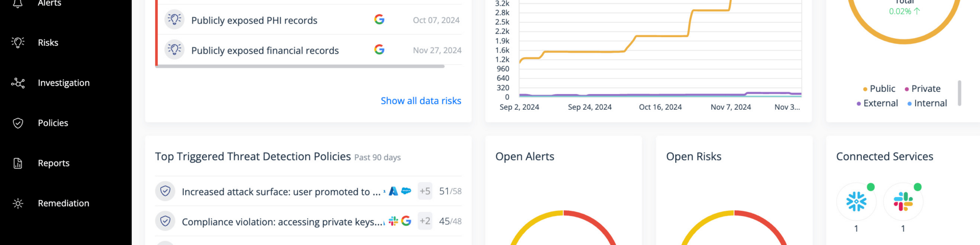Viewport: 980px width, 245px height.
Task: Open the Reports document icon in sidebar
Action: (18, 163)
